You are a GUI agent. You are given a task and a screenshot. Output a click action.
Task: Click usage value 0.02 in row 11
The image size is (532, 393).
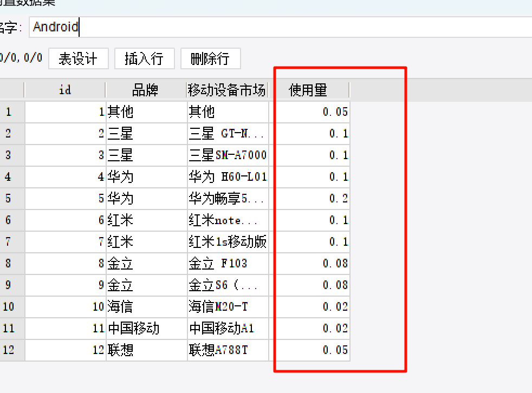point(309,328)
